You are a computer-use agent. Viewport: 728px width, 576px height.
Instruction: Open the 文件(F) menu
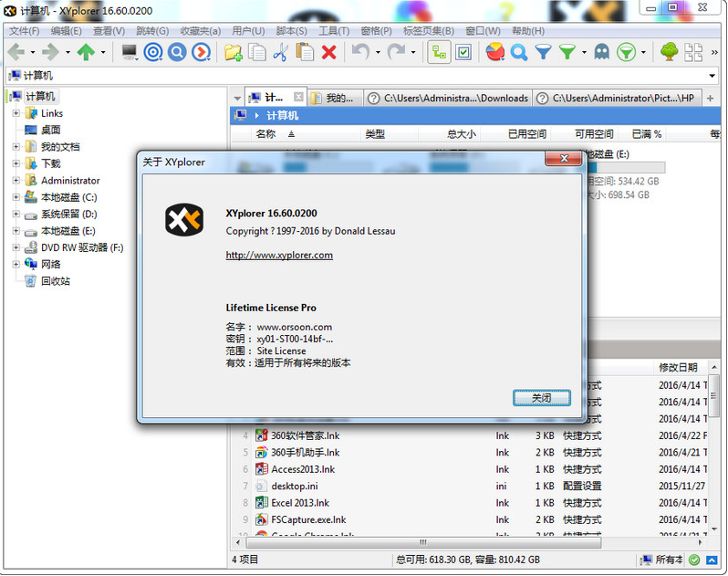24,31
